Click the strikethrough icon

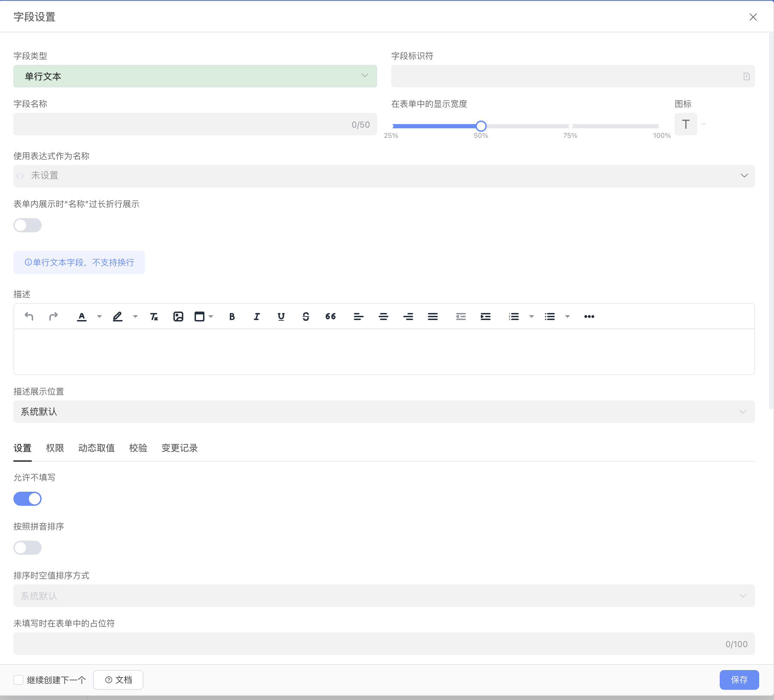pyautogui.click(x=306, y=317)
